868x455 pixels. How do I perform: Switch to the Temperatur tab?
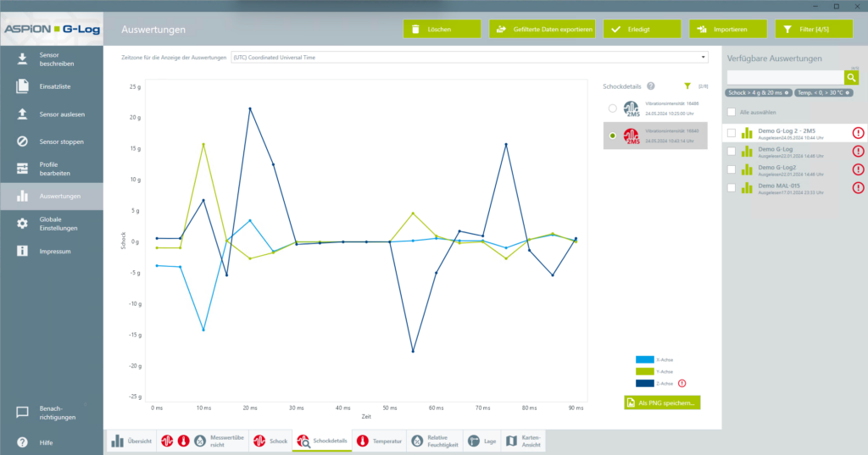(x=380, y=441)
